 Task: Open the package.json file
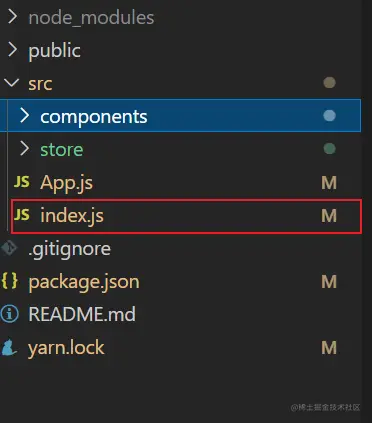(84, 282)
